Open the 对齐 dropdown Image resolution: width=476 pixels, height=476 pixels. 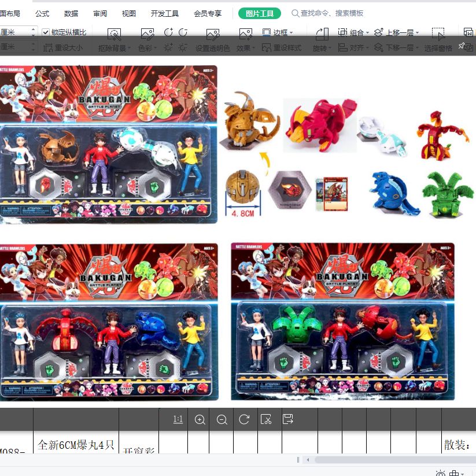(353, 47)
